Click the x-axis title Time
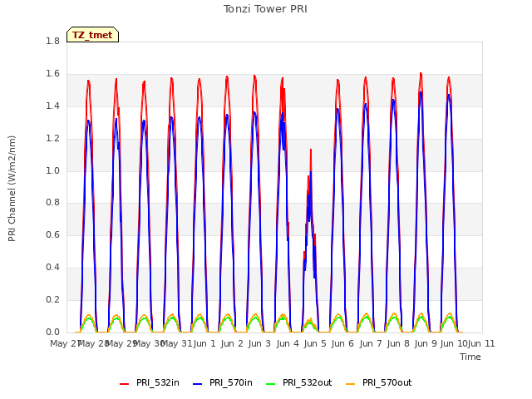 pos(470,357)
